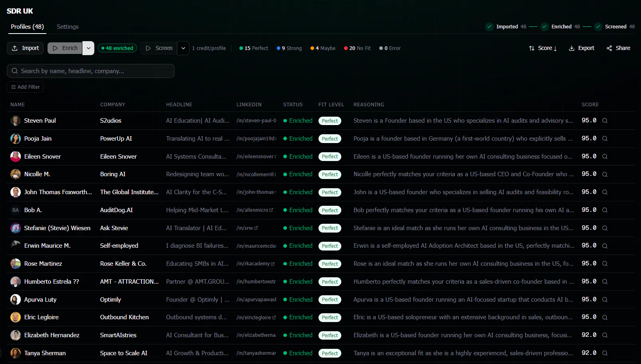Image resolution: width=641 pixels, height=364 pixels.
Task: Click the COMPANY column header
Action: point(113,105)
